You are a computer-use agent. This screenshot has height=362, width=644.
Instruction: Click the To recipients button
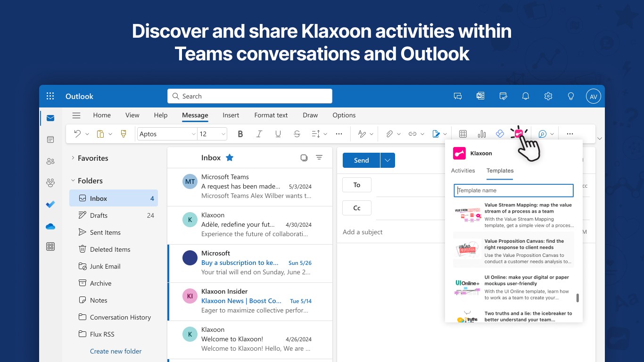coord(357,185)
